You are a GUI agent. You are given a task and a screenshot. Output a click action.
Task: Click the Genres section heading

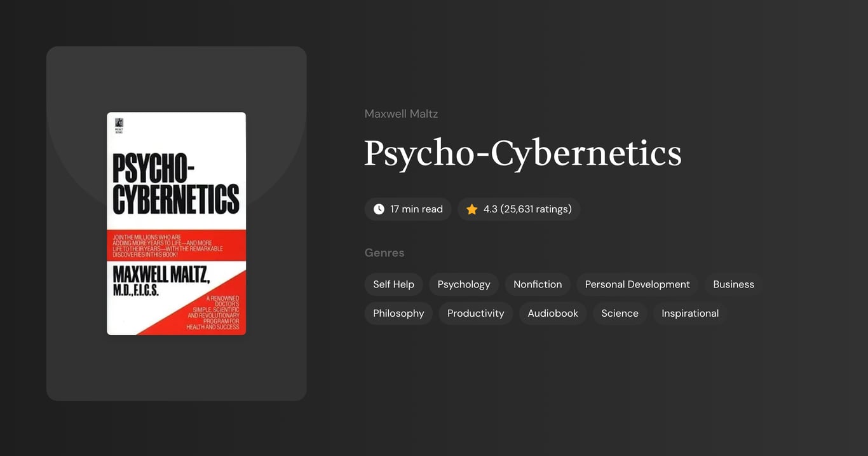click(384, 252)
